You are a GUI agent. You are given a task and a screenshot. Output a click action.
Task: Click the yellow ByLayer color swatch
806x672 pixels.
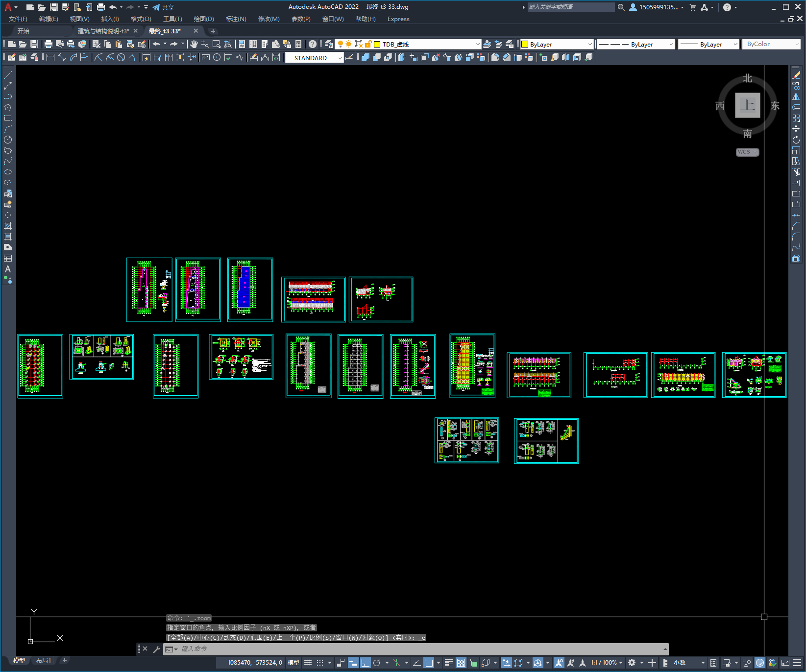point(525,44)
